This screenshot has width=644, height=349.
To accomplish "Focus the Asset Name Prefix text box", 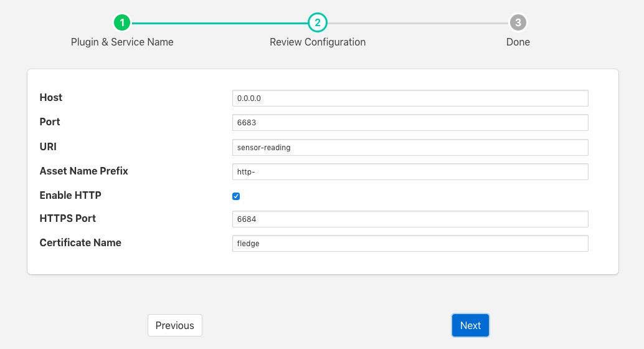I will [409, 172].
